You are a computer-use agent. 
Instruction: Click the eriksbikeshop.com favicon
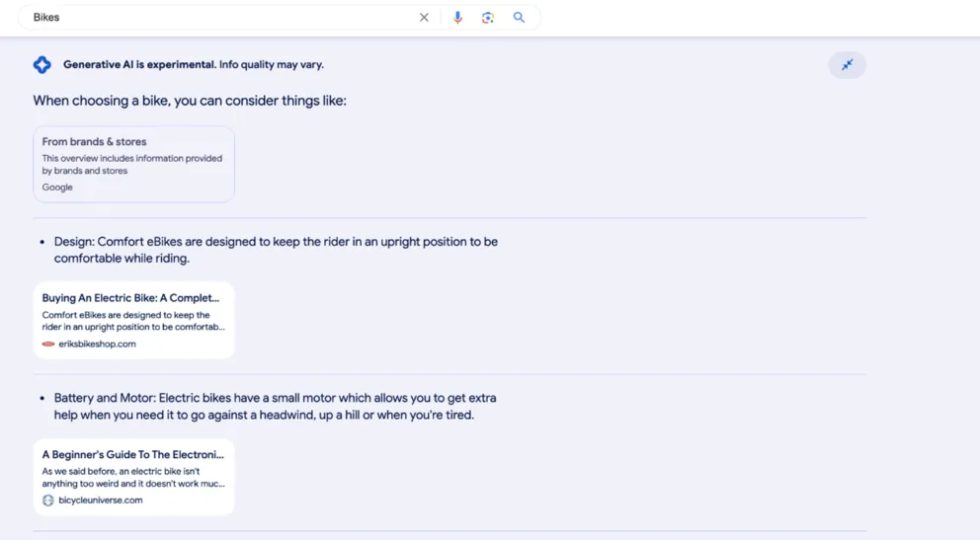point(48,345)
